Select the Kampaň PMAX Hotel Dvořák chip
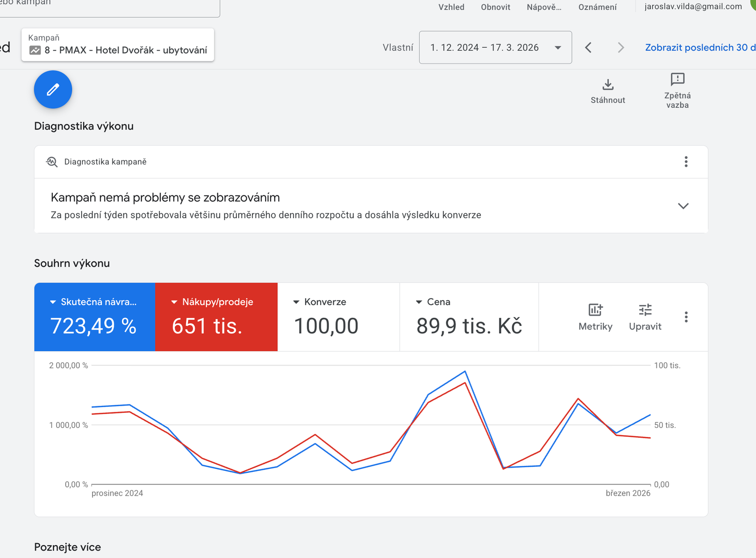The width and height of the screenshot is (756, 558). [x=118, y=45]
